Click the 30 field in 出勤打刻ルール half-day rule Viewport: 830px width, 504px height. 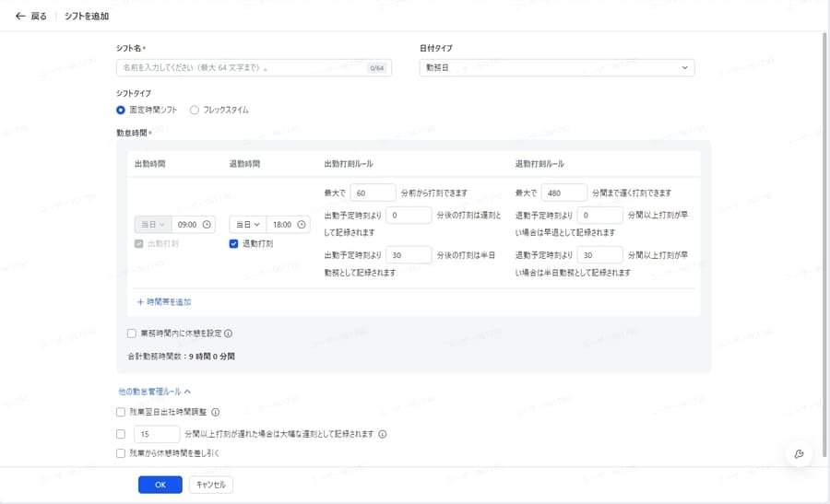tap(409, 255)
